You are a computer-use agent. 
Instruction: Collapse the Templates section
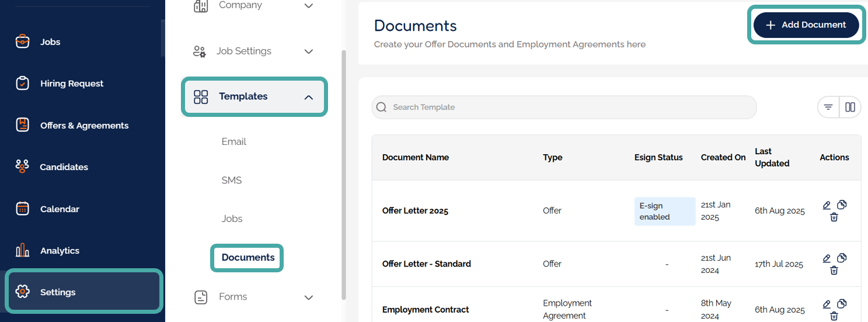(x=309, y=97)
